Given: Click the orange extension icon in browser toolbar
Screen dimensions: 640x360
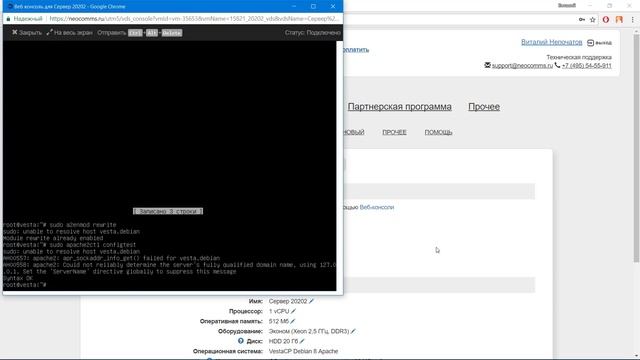Looking at the screenshot, I should pos(619,19).
